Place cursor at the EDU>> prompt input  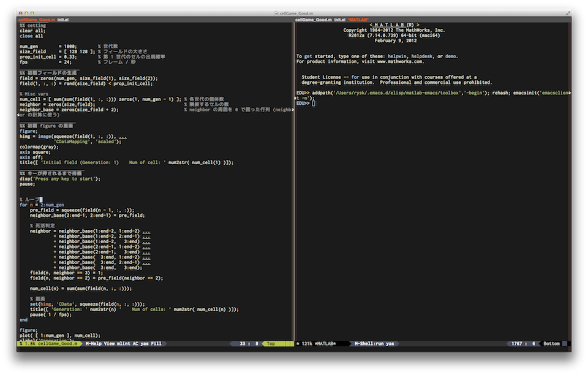(x=314, y=103)
